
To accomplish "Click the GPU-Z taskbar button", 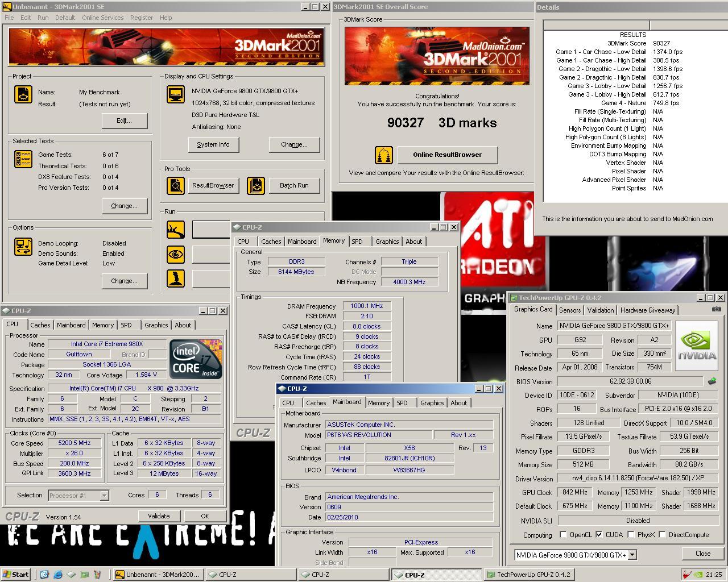I will [x=530, y=575].
